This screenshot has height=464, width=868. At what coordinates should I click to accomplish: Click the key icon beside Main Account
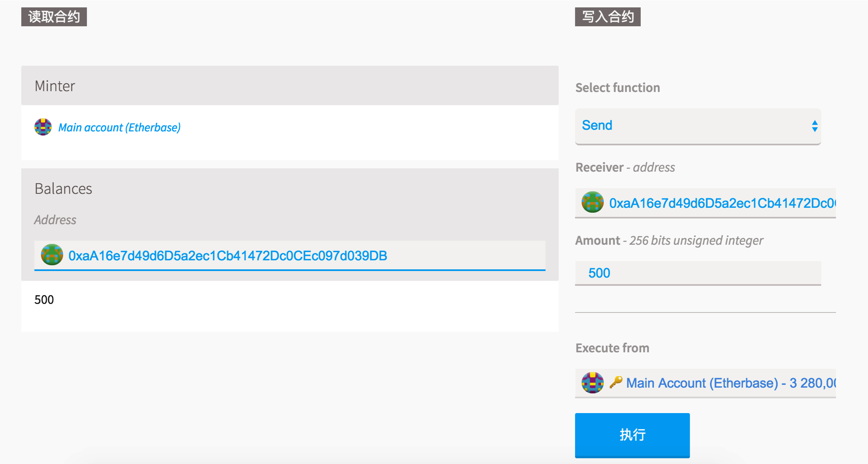(616, 382)
